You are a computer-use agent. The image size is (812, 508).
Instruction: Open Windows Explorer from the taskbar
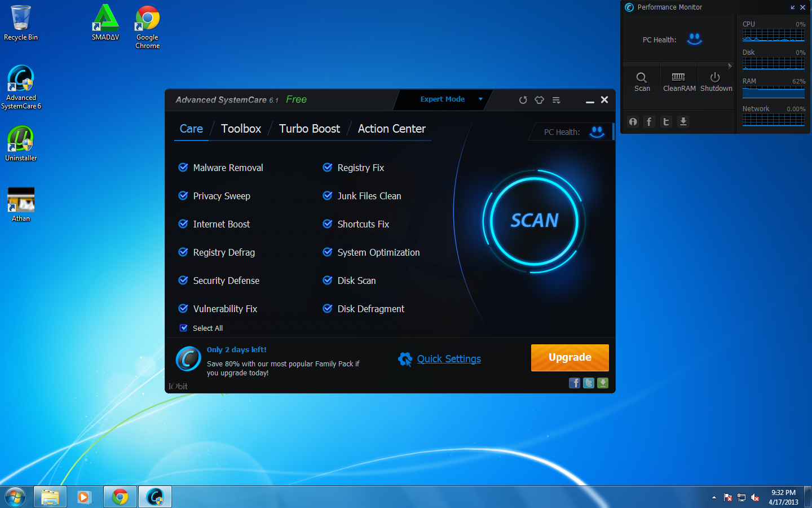(50, 497)
